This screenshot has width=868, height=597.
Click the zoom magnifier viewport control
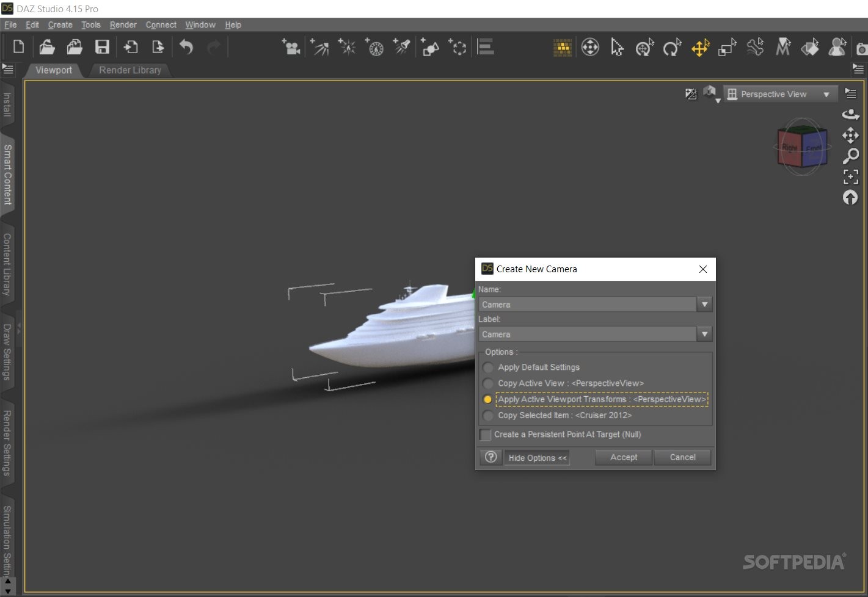pos(850,156)
